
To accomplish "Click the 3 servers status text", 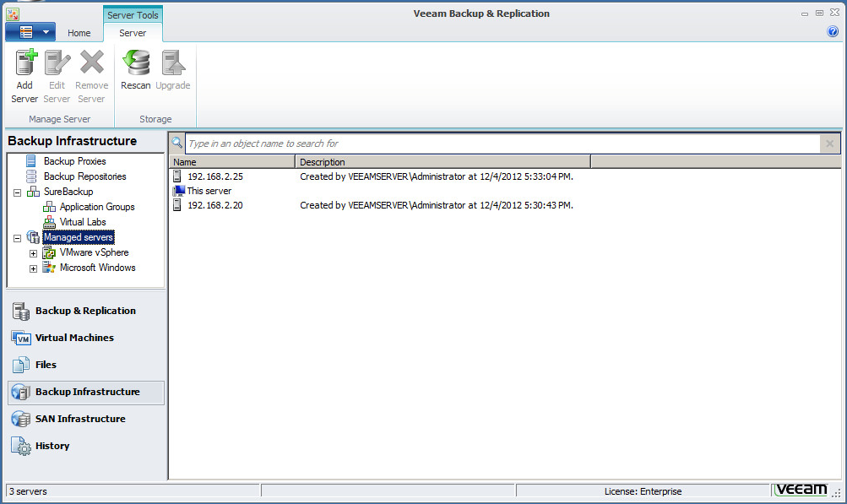I will click(x=28, y=491).
